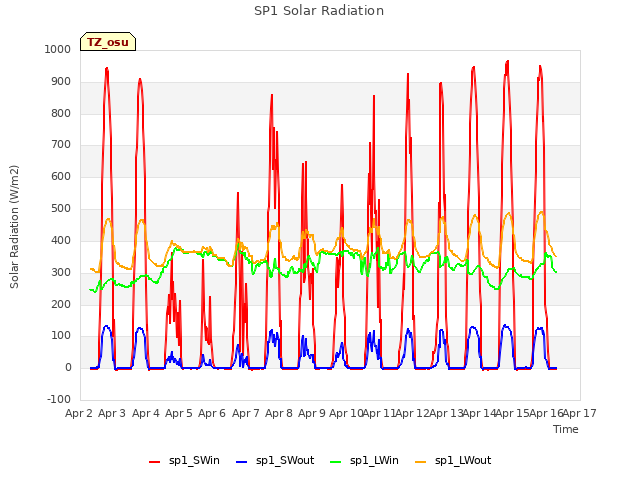
Task: Click the Apr 8 x-axis label
Action: pos(279,413)
